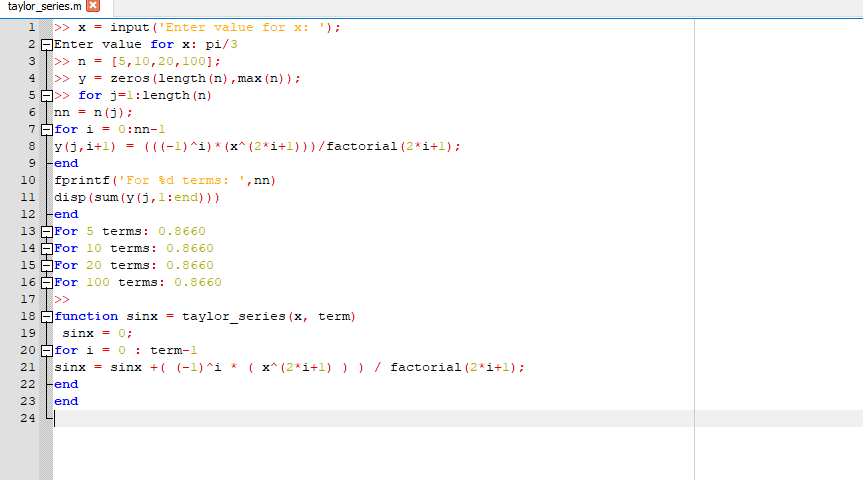
Task: Collapse fold at 'For 5 terms' line 13
Action: pyautogui.click(x=47, y=232)
